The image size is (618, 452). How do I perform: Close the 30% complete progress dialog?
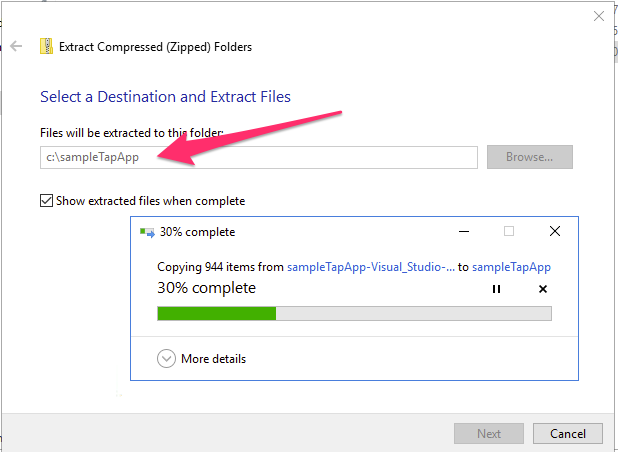coord(555,231)
